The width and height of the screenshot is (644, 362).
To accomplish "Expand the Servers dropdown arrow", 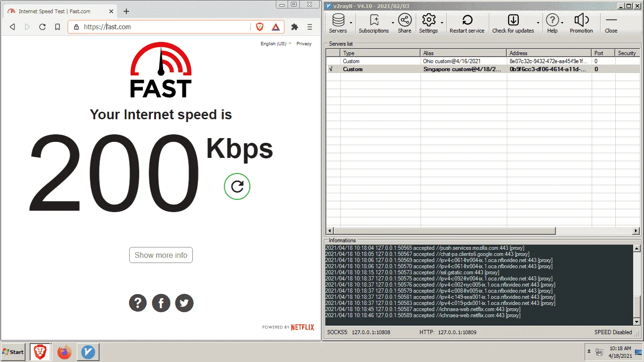I will click(351, 23).
